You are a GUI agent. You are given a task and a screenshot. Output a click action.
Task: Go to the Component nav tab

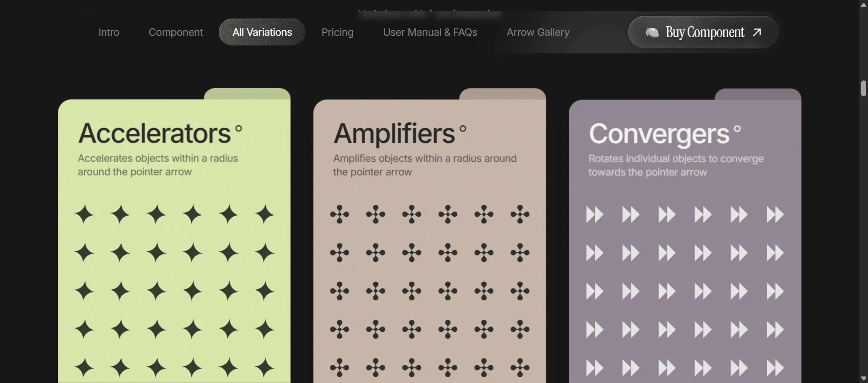[176, 32]
